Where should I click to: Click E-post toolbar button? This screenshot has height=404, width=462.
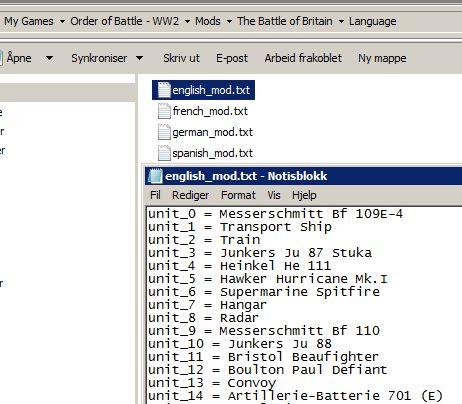click(232, 58)
